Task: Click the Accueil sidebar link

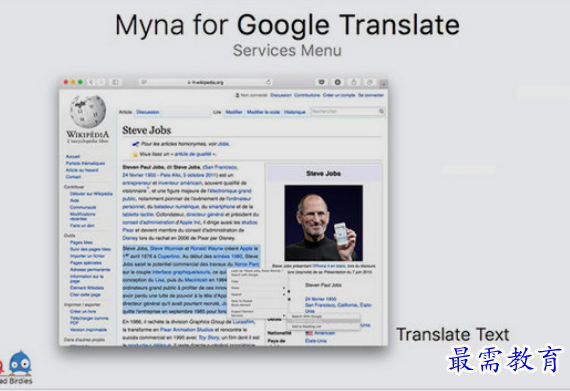Action: click(73, 157)
